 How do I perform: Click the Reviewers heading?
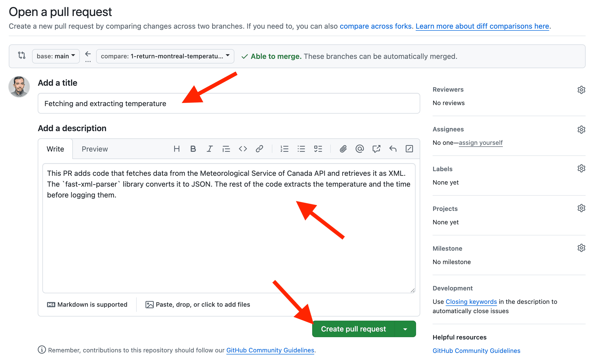click(x=448, y=90)
